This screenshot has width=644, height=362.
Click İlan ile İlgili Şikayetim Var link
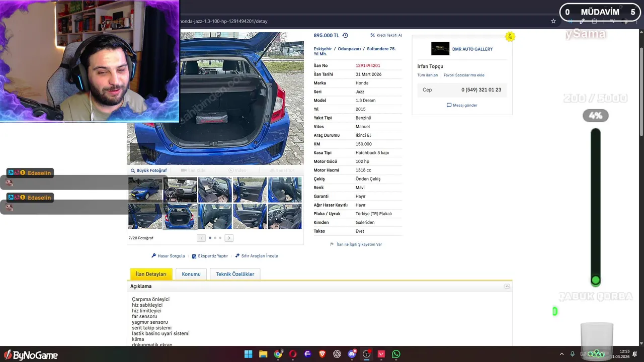pyautogui.click(x=359, y=244)
